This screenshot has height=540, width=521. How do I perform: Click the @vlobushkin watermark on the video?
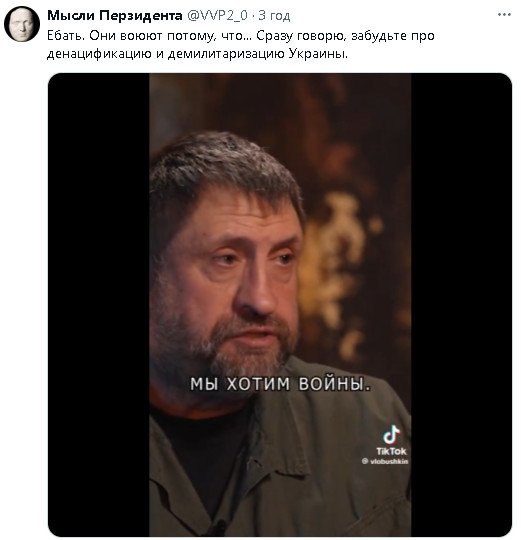point(385,461)
